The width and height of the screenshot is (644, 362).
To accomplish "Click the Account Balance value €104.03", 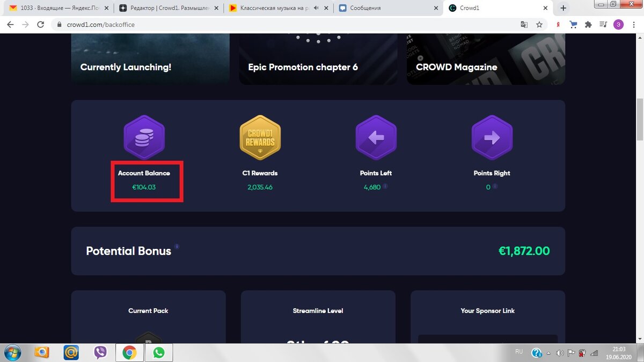I will (144, 187).
